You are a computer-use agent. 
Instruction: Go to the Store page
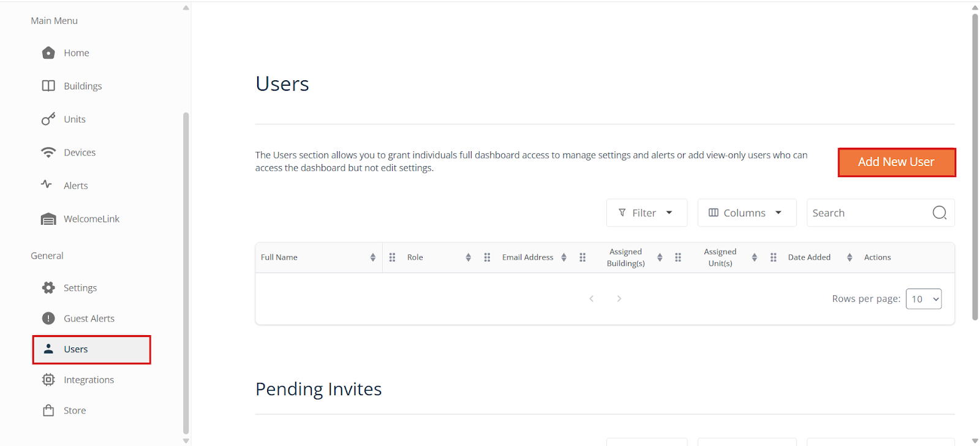pyautogui.click(x=75, y=410)
